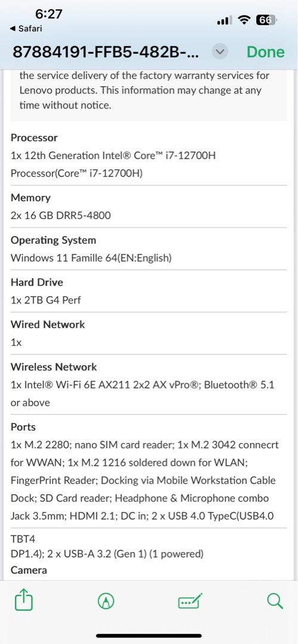Screen dimensions: 298x644
Task: Open the Search magnifying glass icon
Action: coord(275,602)
